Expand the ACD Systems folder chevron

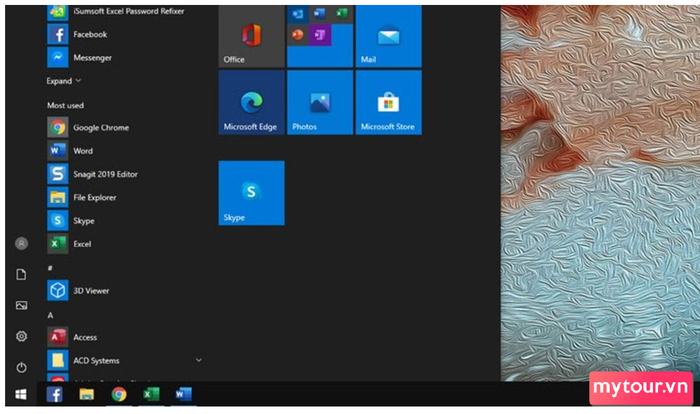pos(199,360)
